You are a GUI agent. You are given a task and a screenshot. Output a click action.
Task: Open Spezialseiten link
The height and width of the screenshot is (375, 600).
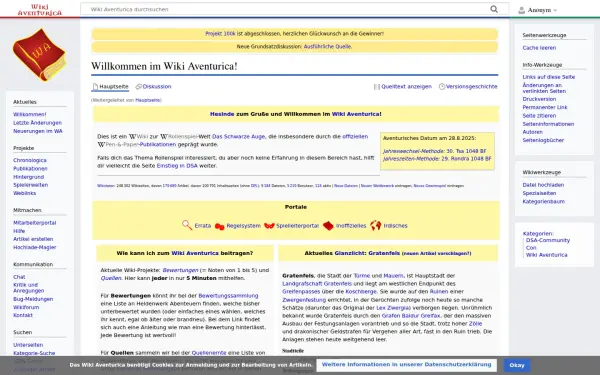539,193
